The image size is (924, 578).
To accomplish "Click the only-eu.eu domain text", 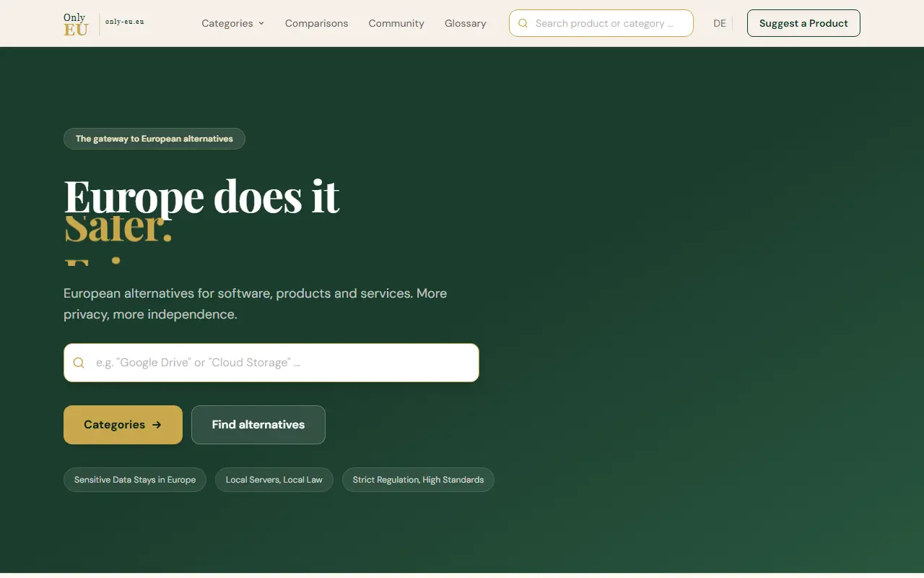I will click(124, 22).
